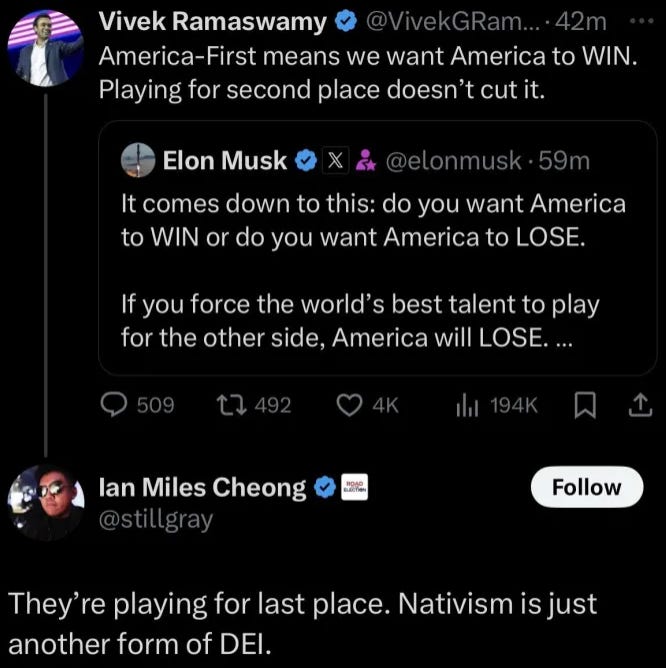666x668 pixels.
Task: Click the Vivek Ramaswamy display name
Action: pos(213,21)
